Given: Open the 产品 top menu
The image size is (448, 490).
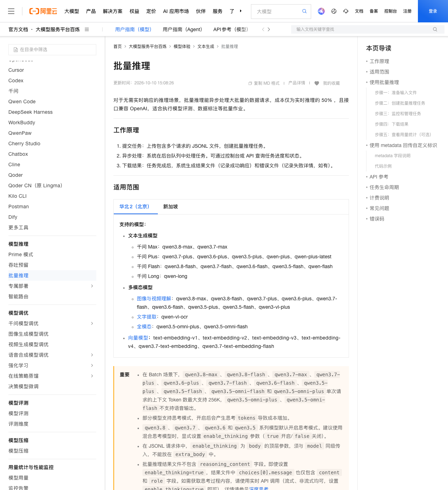Looking at the screenshot, I should point(91,11).
